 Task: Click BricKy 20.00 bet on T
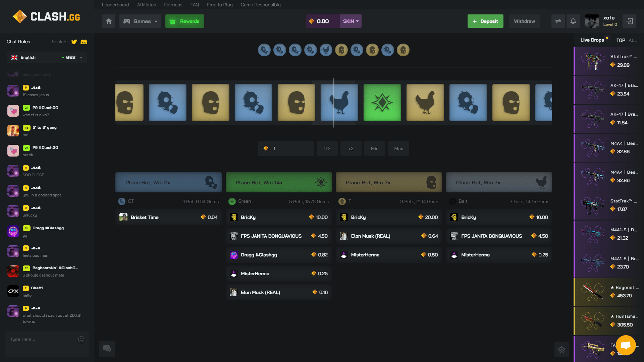click(389, 217)
